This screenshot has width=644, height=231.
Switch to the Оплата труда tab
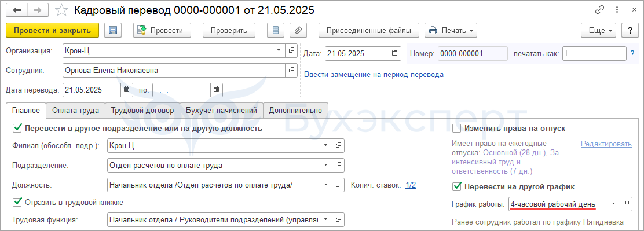point(75,110)
